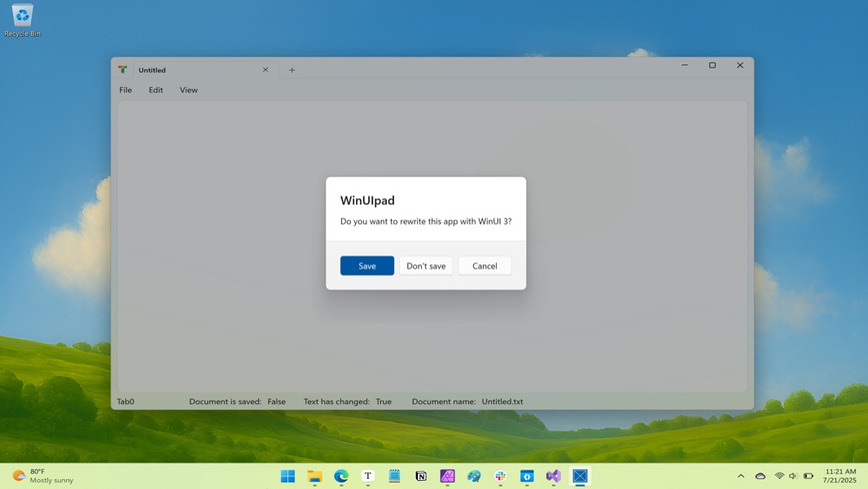This screenshot has height=489, width=868.
Task: Click the volume speaker tray icon
Action: 793,476
